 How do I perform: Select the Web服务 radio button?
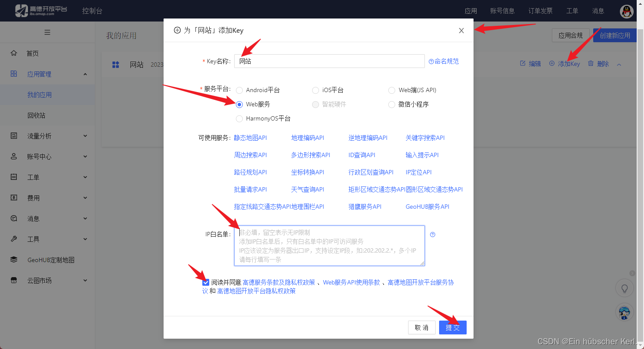click(x=239, y=105)
